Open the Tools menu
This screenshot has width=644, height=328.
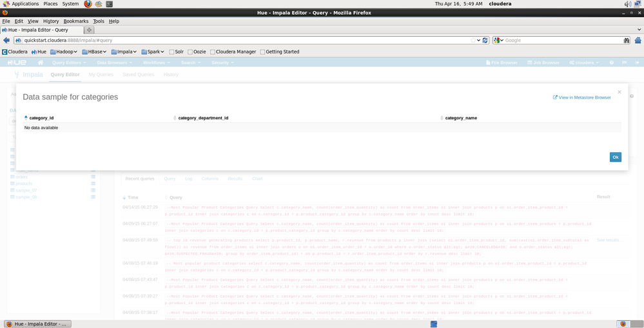[99, 21]
